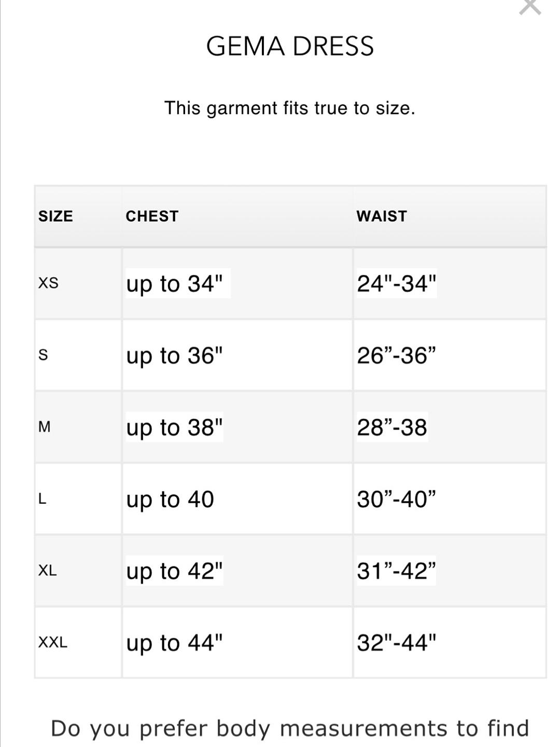Screen dimensions: 560x747
Task: Click the chest value up to 38"
Action: pos(174,427)
